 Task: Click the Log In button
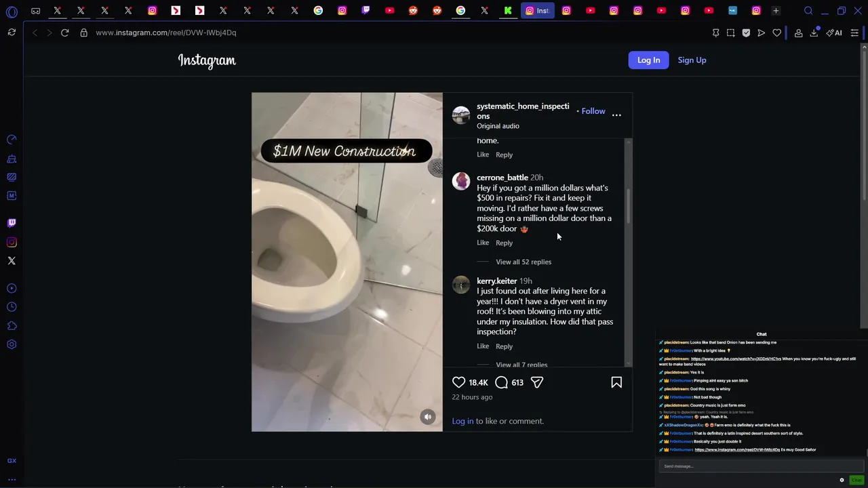pyautogui.click(x=648, y=60)
